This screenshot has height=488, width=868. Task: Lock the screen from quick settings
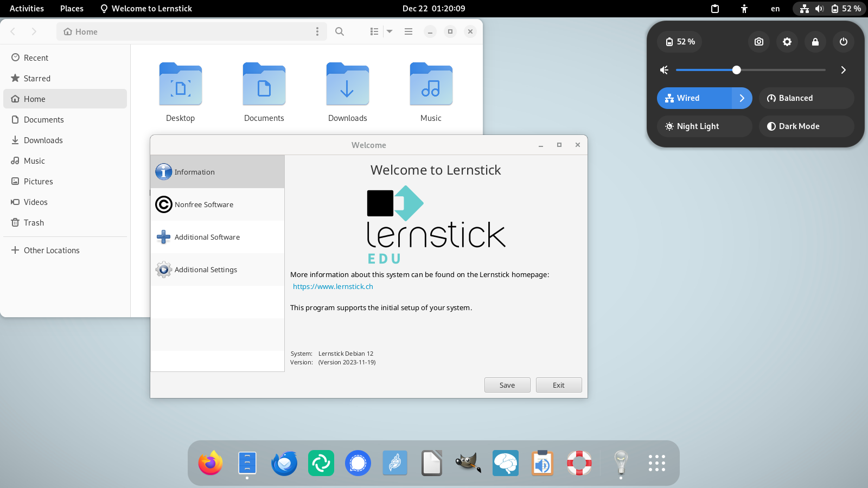tap(815, 42)
